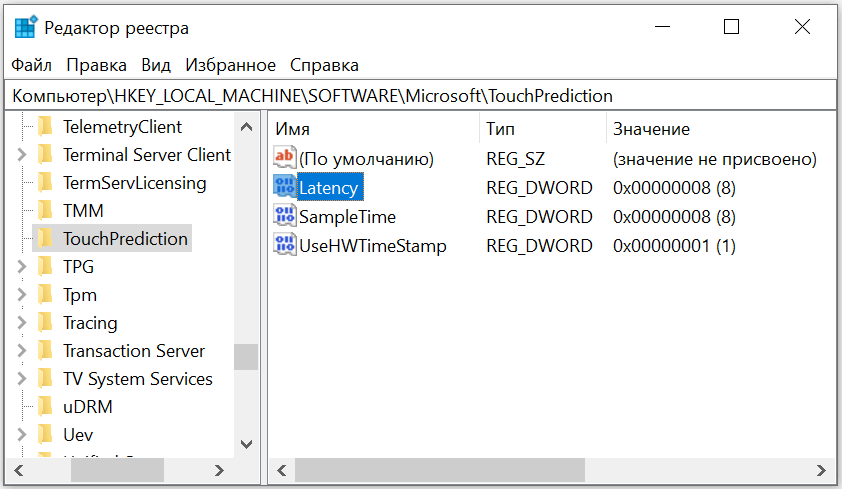Click values pane scroll left arrow

pyautogui.click(x=281, y=471)
